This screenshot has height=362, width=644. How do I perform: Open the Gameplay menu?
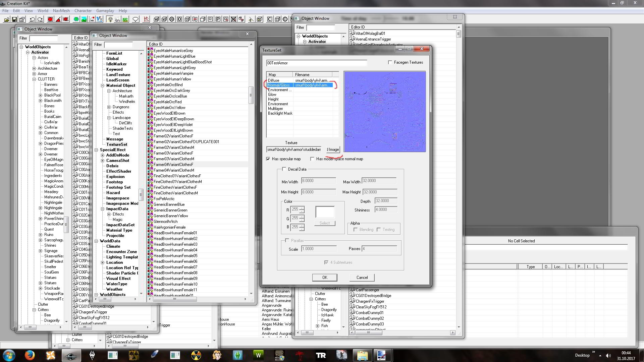pos(105,11)
